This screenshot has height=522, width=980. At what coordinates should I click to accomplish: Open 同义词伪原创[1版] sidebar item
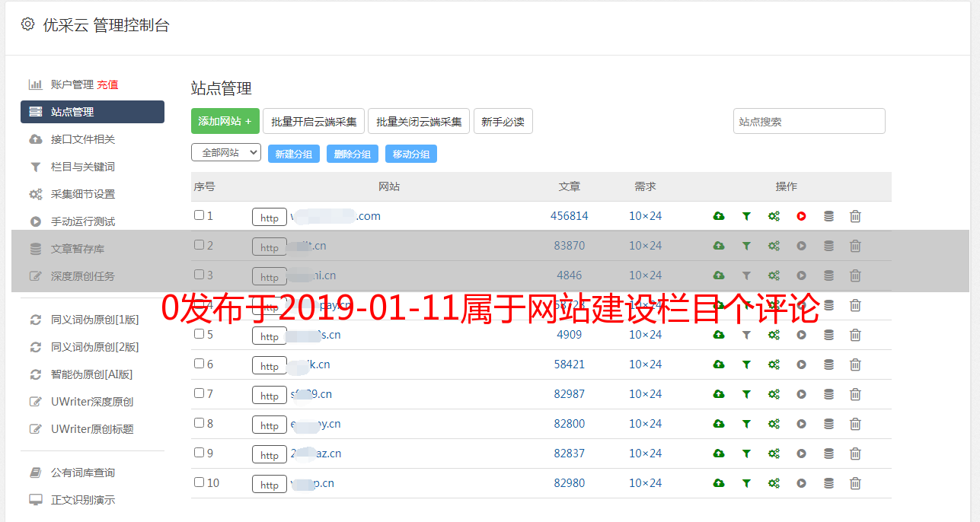pyautogui.click(x=95, y=320)
